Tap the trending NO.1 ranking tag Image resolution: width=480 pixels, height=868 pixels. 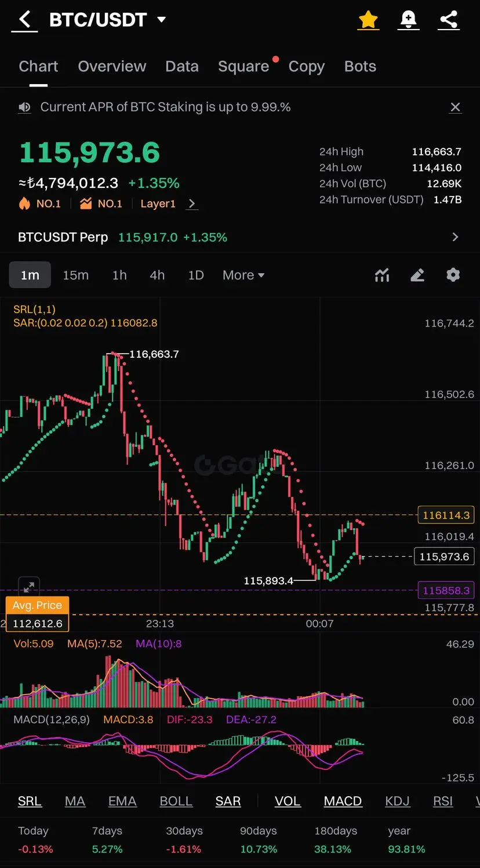[101, 204]
